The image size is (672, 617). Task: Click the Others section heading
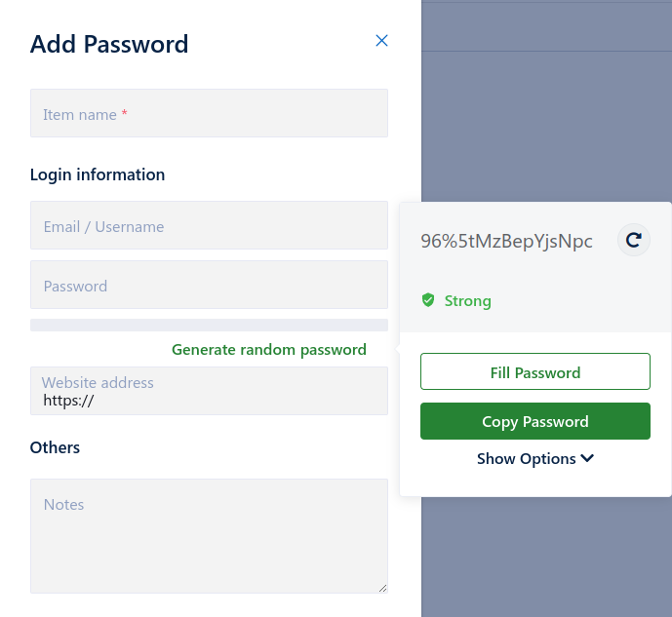click(x=56, y=447)
